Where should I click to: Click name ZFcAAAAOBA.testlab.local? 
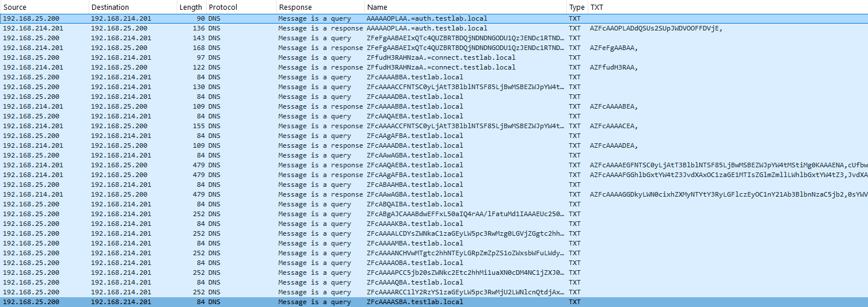[414, 263]
